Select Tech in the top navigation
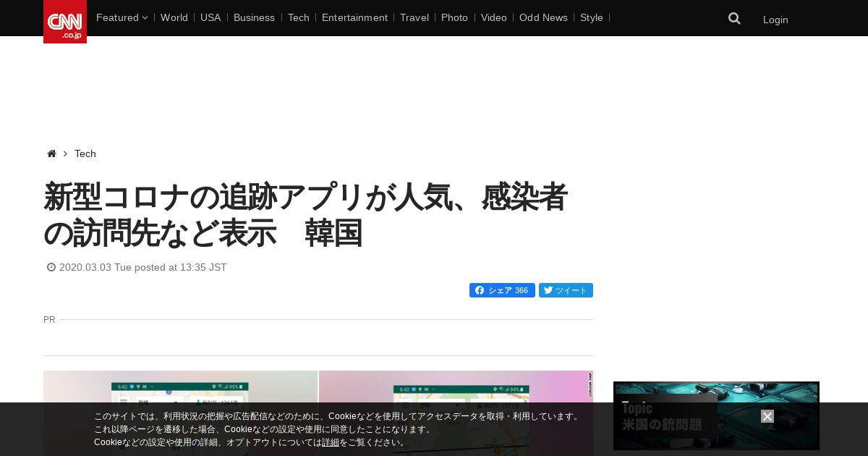Screen dimensions: 868x456 (x=299, y=17)
